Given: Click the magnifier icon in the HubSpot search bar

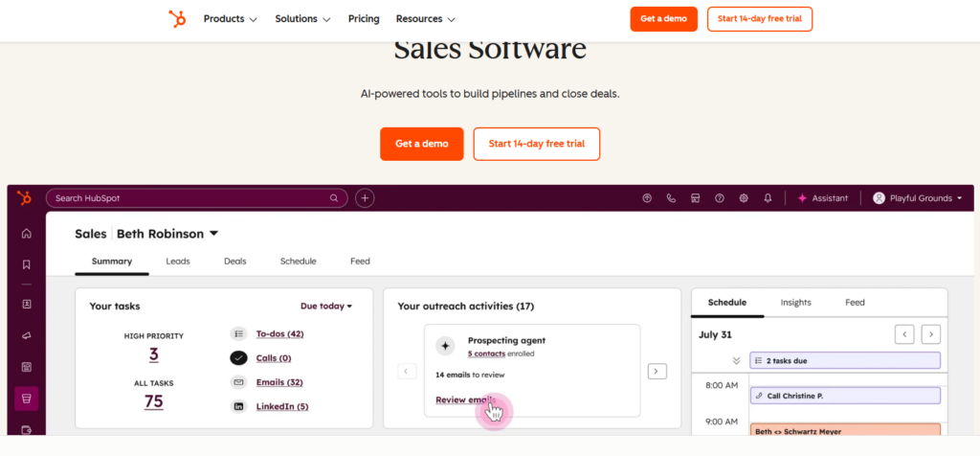Looking at the screenshot, I should pyautogui.click(x=334, y=198).
